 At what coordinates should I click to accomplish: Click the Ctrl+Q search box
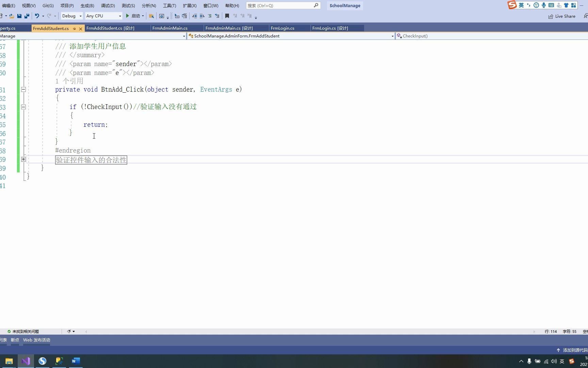(x=282, y=5)
